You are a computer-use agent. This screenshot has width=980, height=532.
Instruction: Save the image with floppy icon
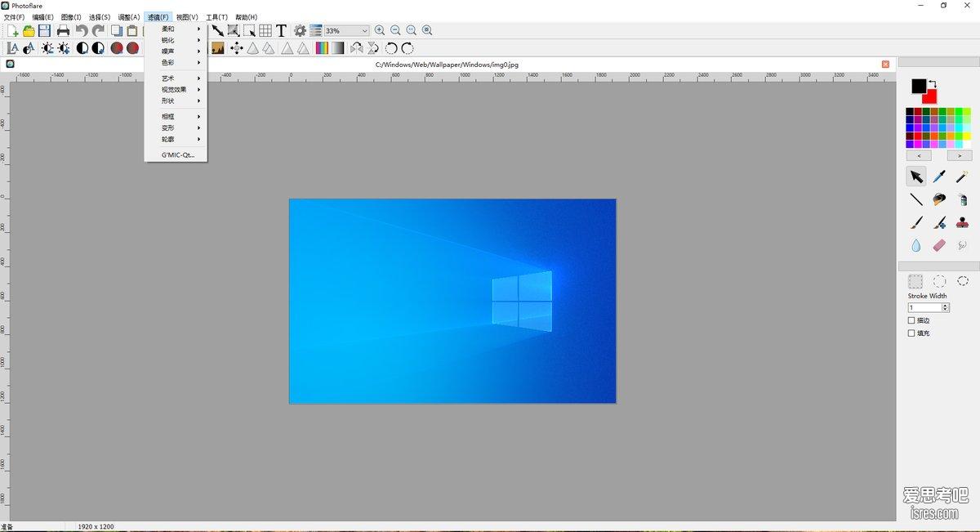point(44,30)
